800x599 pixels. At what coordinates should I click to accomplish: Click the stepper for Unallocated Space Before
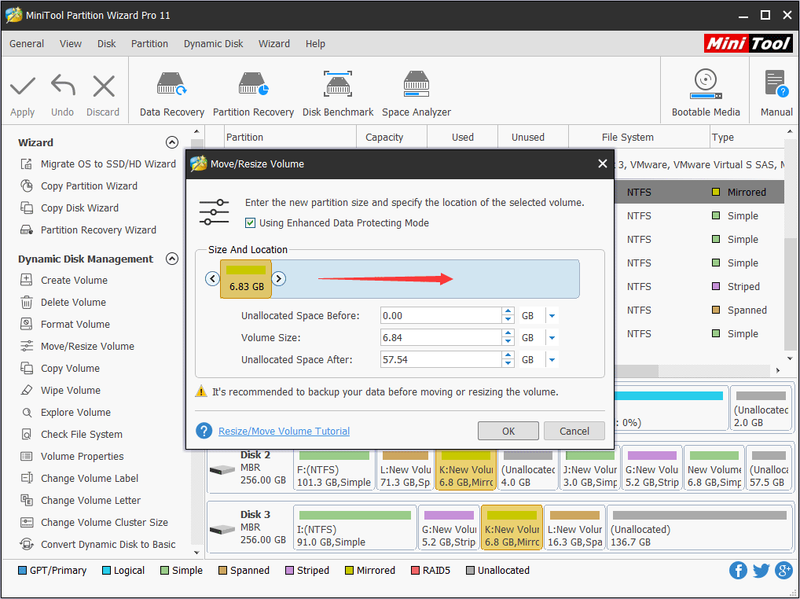click(508, 316)
